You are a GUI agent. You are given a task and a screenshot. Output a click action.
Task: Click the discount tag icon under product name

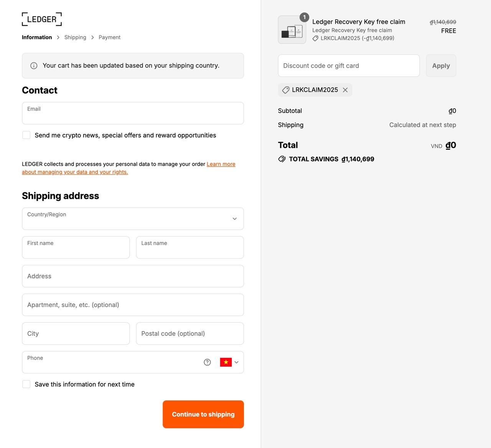pyautogui.click(x=315, y=38)
